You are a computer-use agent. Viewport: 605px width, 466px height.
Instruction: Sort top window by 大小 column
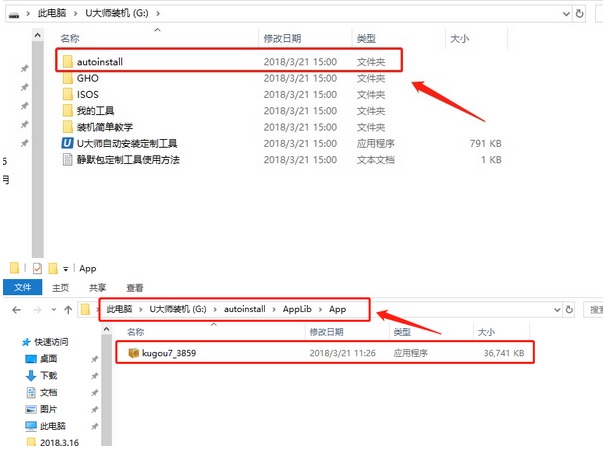460,38
